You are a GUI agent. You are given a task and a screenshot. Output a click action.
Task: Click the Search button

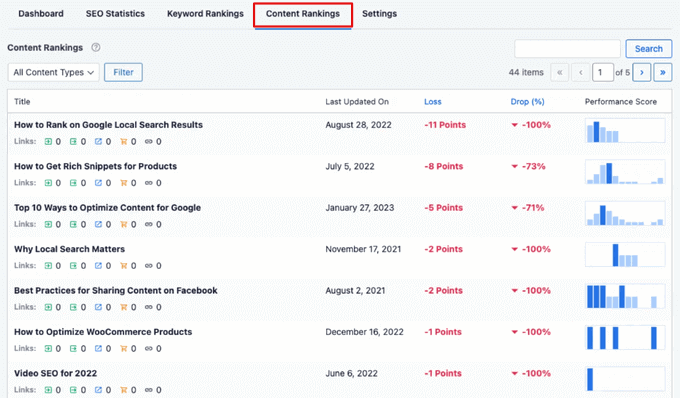coord(648,49)
